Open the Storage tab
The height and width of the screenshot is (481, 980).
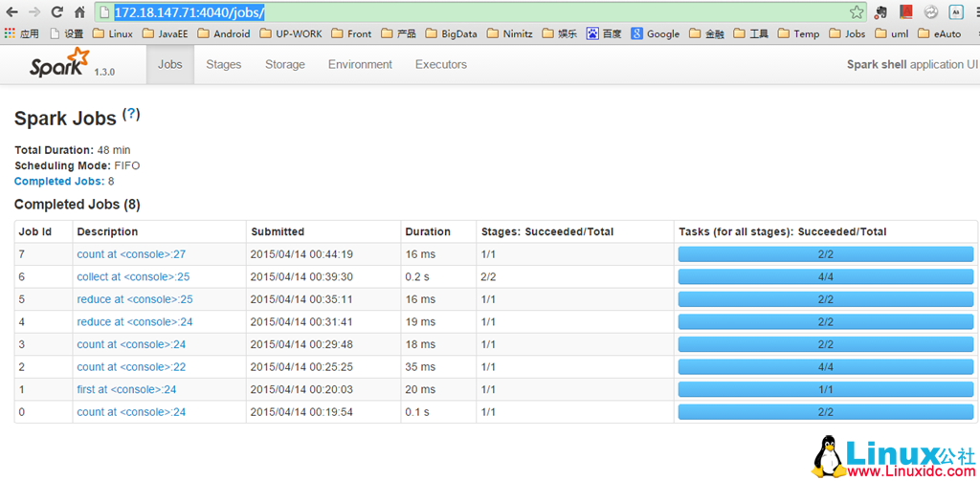(x=285, y=65)
